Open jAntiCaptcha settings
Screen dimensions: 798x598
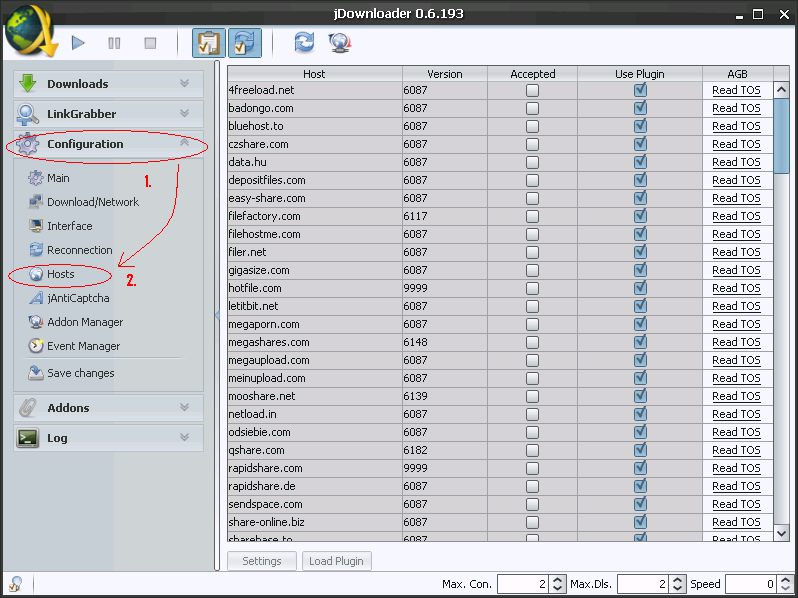click(69, 298)
